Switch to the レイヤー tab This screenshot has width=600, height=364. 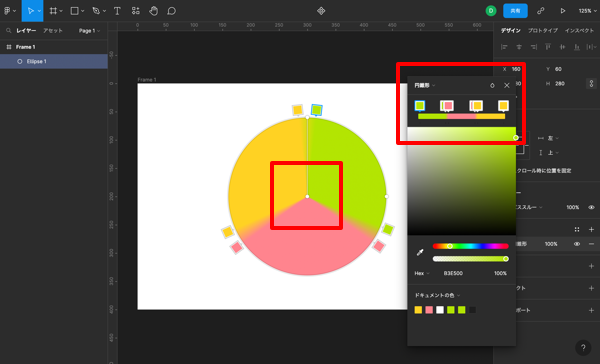click(x=26, y=31)
